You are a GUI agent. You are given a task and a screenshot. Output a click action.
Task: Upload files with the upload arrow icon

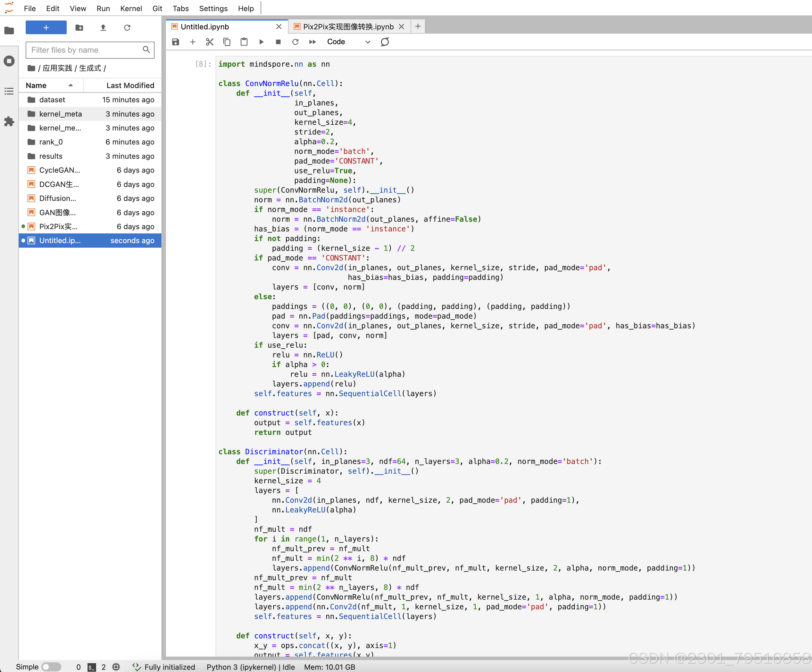pyautogui.click(x=103, y=27)
